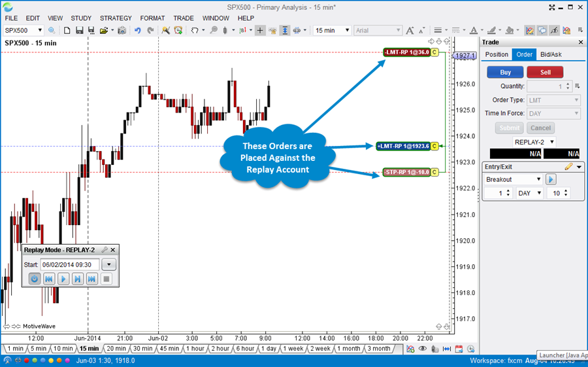Click the zoom magnifier tool in toolbar
This screenshot has height=367, width=588.
tap(214, 31)
